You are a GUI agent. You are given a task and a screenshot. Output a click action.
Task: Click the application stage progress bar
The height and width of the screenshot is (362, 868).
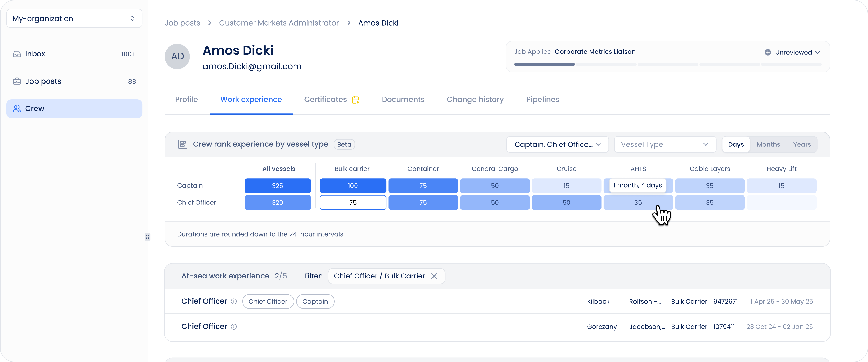click(x=667, y=64)
